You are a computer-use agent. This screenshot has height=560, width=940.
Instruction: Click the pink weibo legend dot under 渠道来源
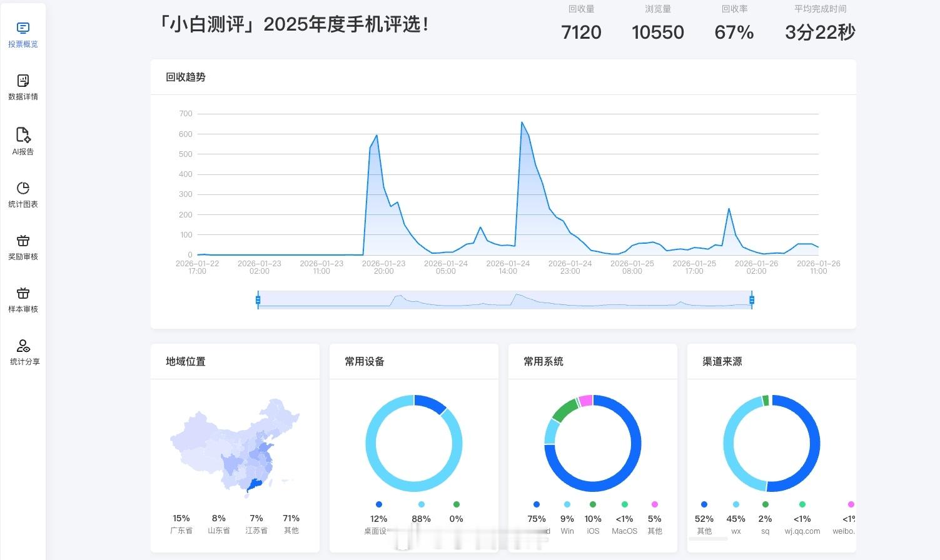[851, 504]
